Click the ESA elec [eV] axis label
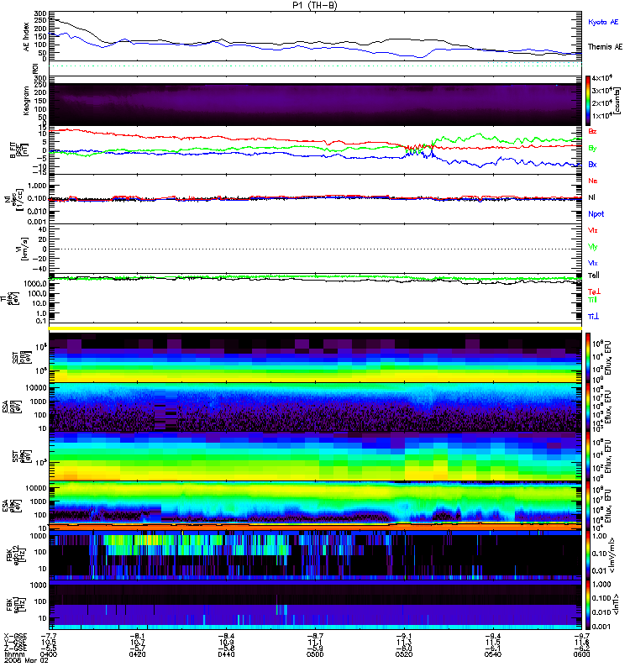 pos(12,507)
